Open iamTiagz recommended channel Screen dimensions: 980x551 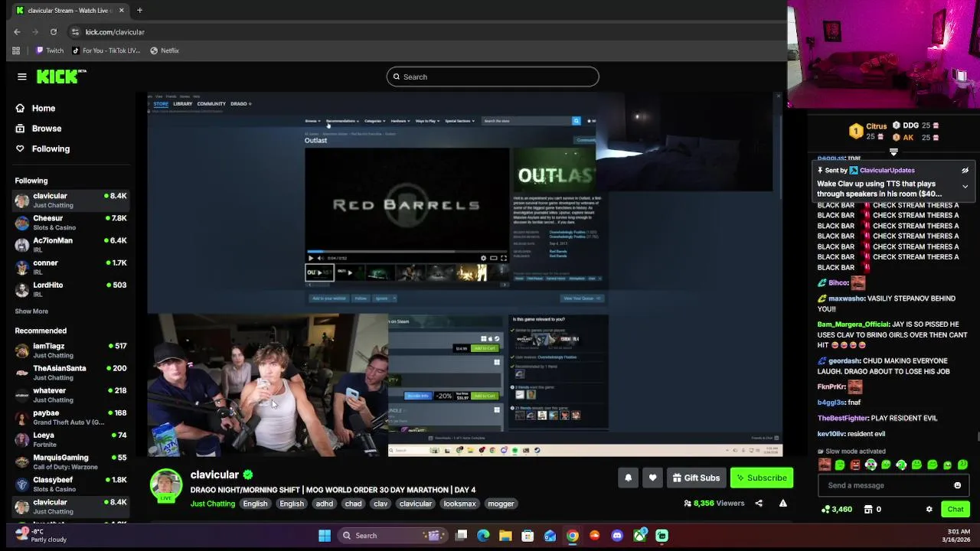(70, 350)
